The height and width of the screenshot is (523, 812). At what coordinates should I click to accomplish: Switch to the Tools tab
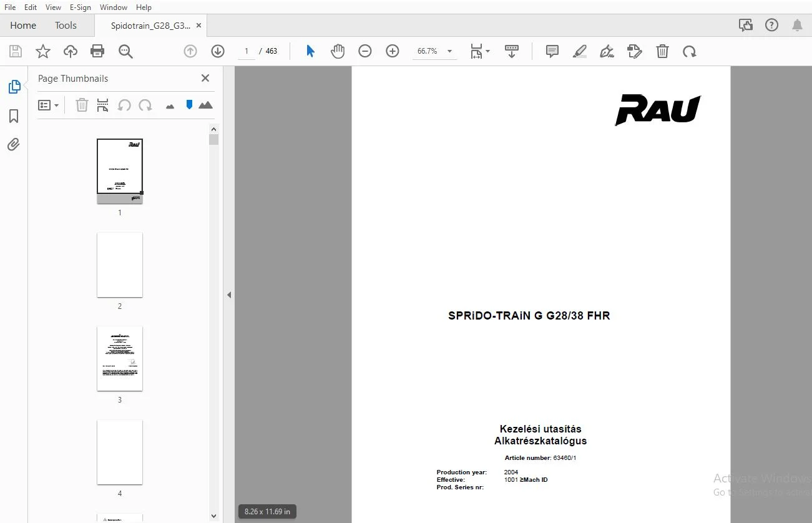click(x=66, y=26)
